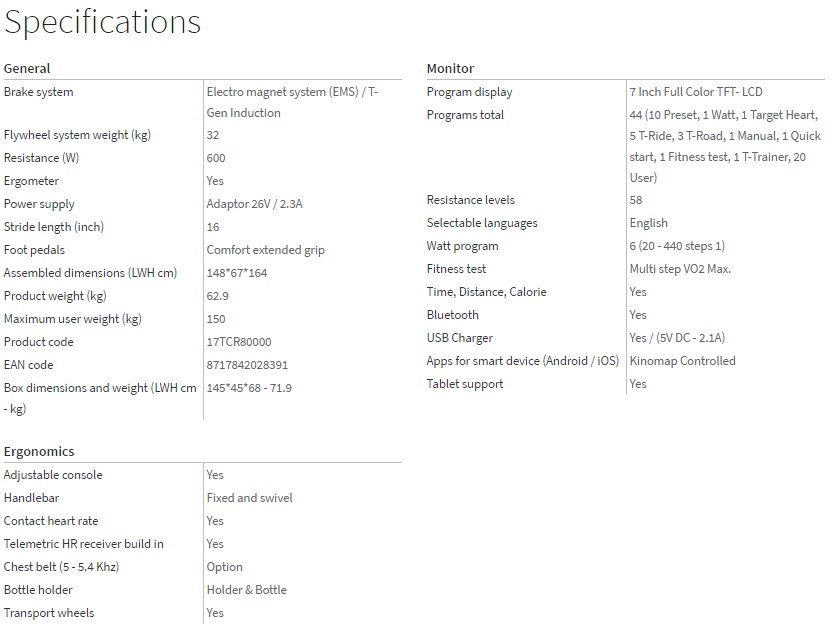Click the assembled dimensions value 148*67*164
The width and height of the screenshot is (837, 628).
237,273
